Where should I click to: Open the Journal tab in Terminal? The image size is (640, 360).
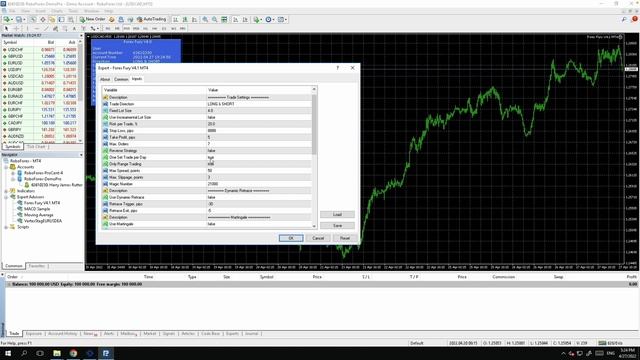(x=251, y=334)
